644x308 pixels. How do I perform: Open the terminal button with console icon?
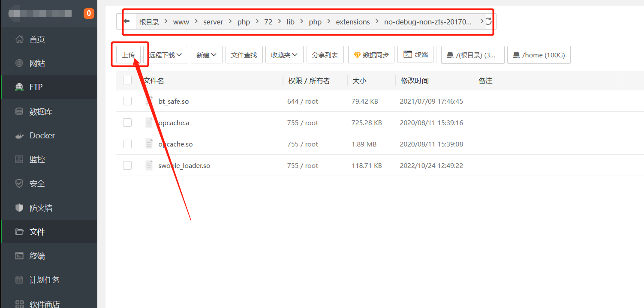point(415,55)
